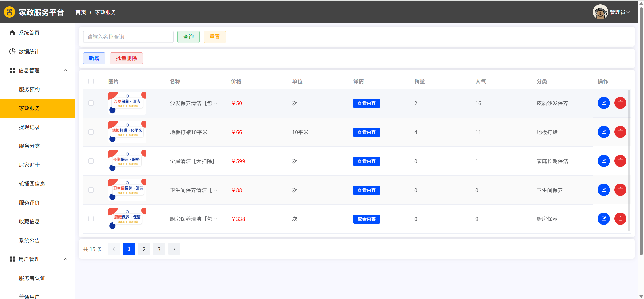This screenshot has height=299, width=644.
Task: Click the 数据统计 pie chart icon
Action: click(x=12, y=52)
